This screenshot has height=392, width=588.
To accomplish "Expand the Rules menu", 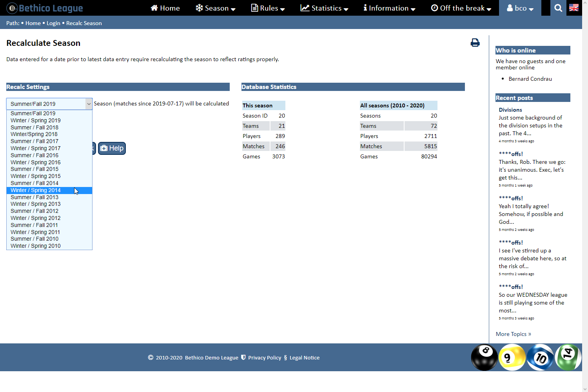I will [x=268, y=8].
